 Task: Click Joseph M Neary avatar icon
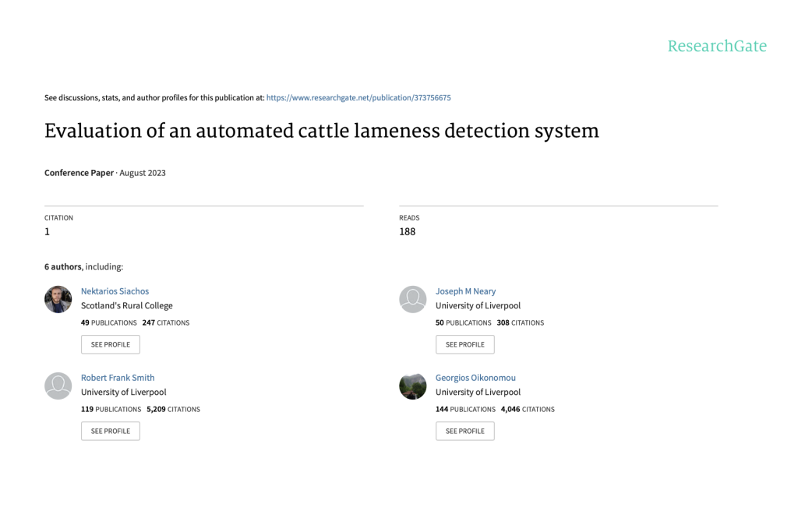point(412,300)
